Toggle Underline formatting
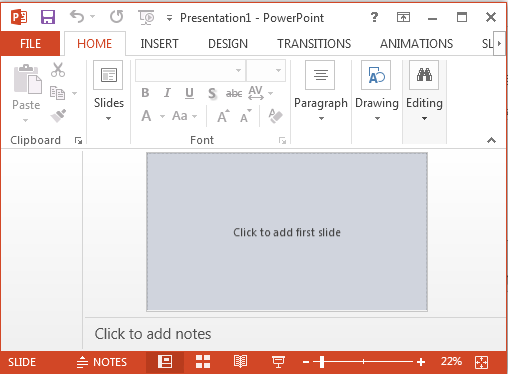Screen dimensions: 508x374 pyautogui.click(x=189, y=93)
